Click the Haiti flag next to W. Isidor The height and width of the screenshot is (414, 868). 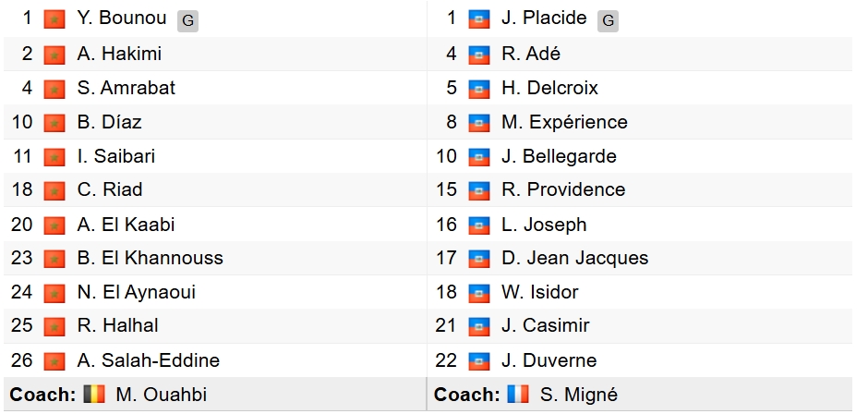[478, 293]
